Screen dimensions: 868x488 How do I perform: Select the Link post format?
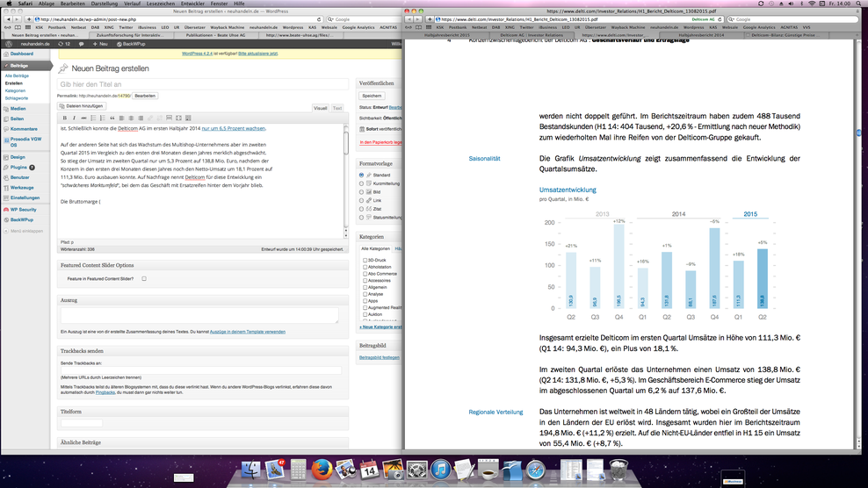(x=361, y=200)
